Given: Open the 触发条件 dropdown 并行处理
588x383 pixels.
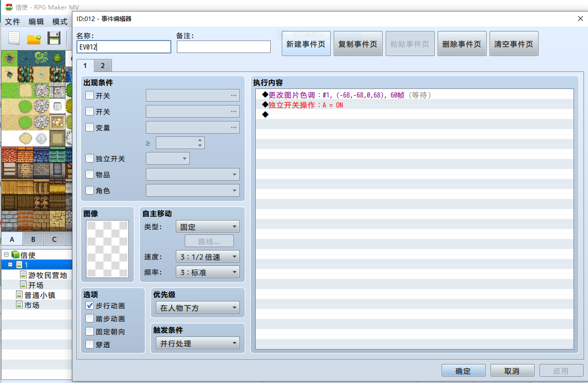Looking at the screenshot, I should [198, 343].
